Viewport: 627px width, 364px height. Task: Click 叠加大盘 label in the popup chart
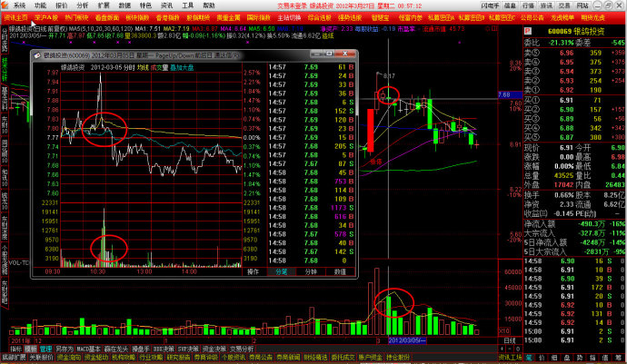(182, 67)
